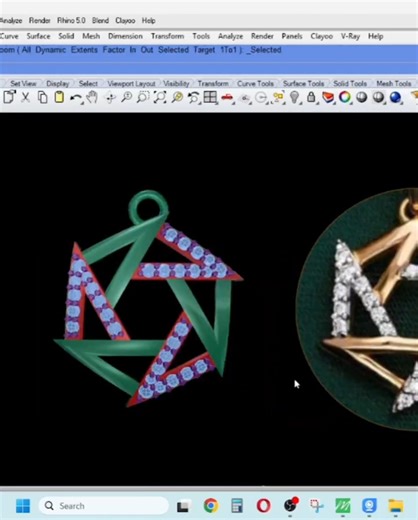This screenshot has width=418, height=520.
Task: Open the Mesh menu
Action: click(x=91, y=36)
